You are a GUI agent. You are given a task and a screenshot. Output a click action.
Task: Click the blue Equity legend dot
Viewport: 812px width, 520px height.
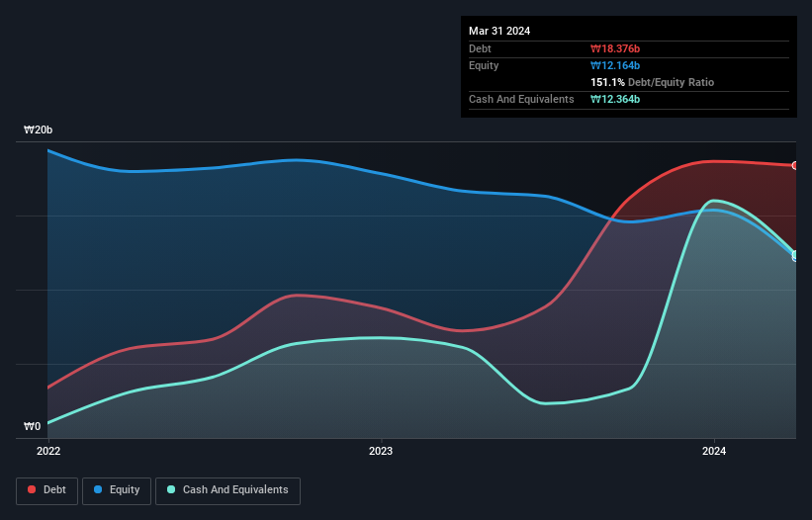point(98,489)
